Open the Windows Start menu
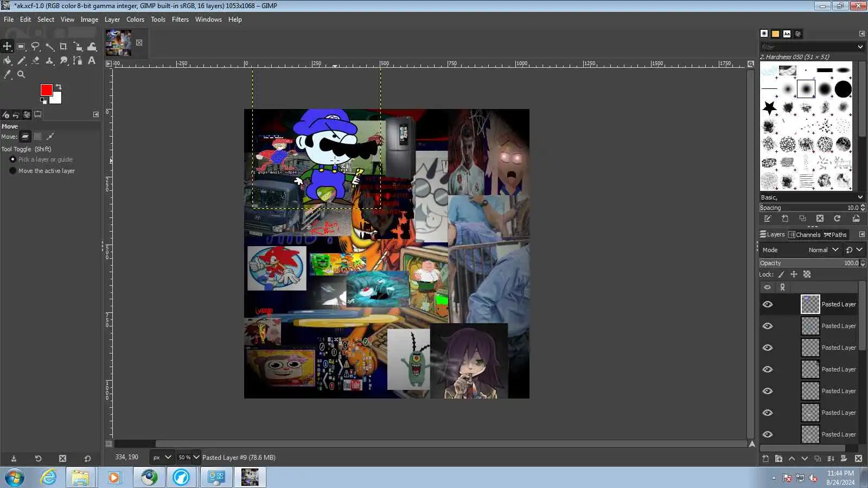Image resolution: width=868 pixels, height=488 pixels. [x=15, y=478]
